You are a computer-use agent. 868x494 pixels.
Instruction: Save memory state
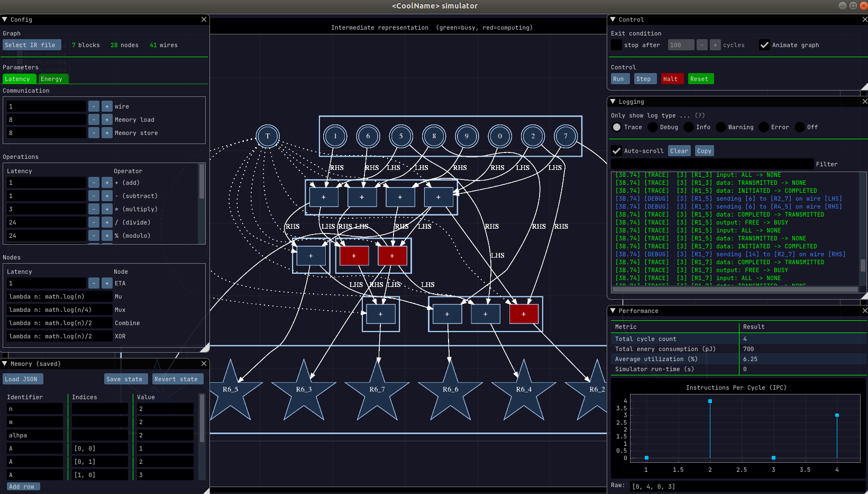tap(126, 379)
